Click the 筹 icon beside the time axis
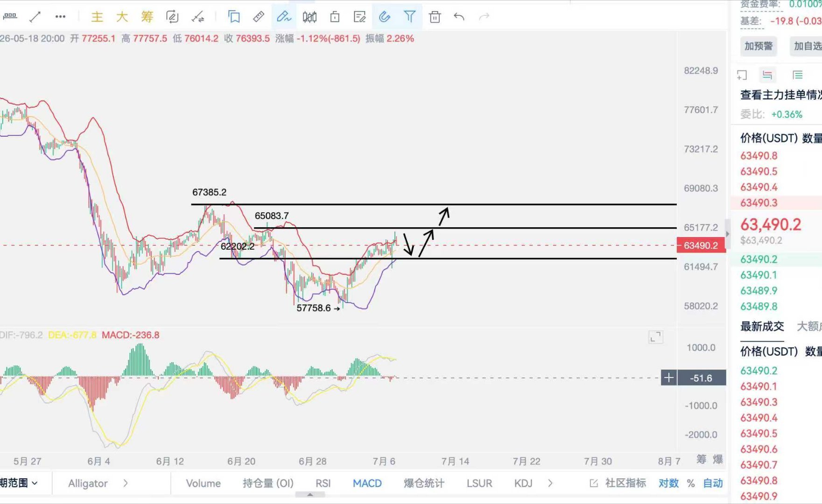This screenshot has height=504, width=822. [701, 459]
